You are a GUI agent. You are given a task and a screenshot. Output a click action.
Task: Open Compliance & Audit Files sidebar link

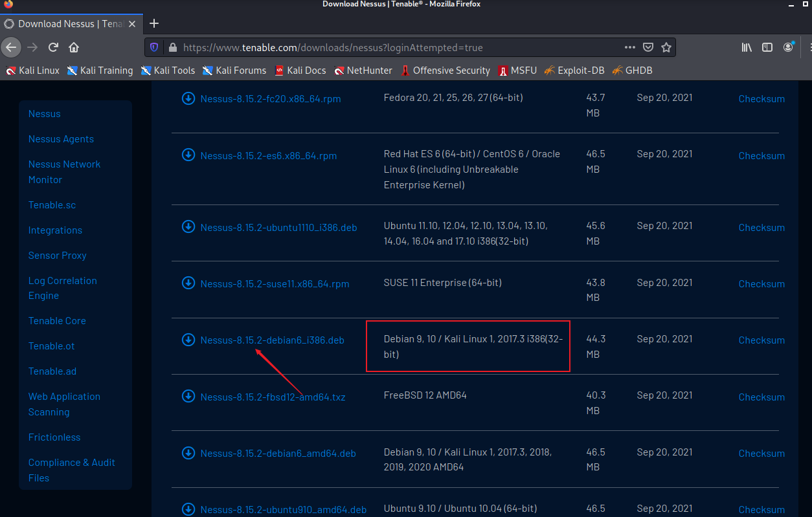click(72, 470)
